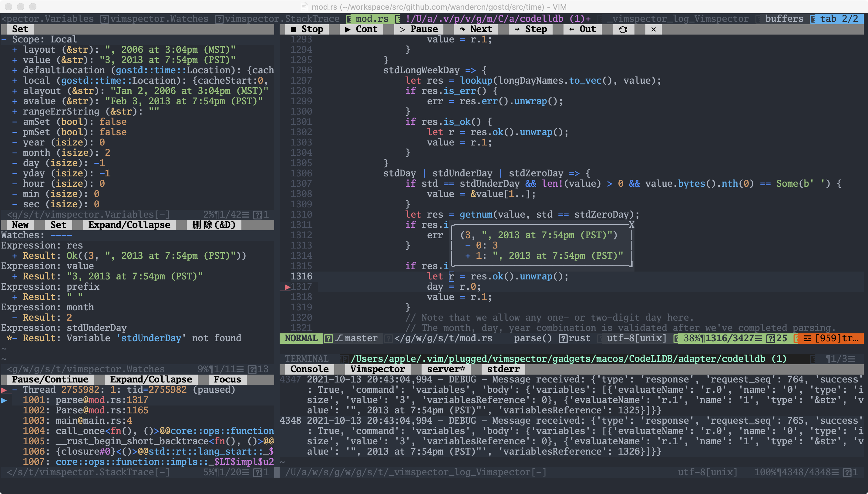Collapse the Scope: Local tree
868x494 pixels.
coord(4,40)
